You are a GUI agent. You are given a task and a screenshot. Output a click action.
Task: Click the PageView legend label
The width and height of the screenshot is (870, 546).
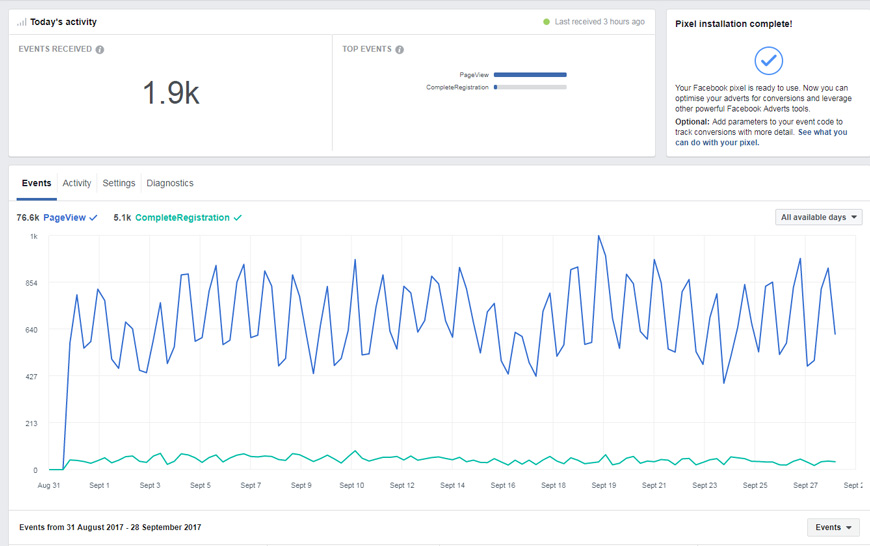click(64, 218)
